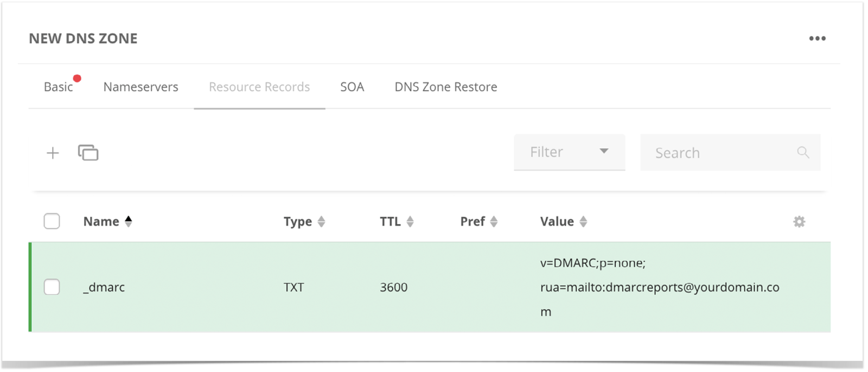
Task: Click the copy records icon
Action: point(88,153)
